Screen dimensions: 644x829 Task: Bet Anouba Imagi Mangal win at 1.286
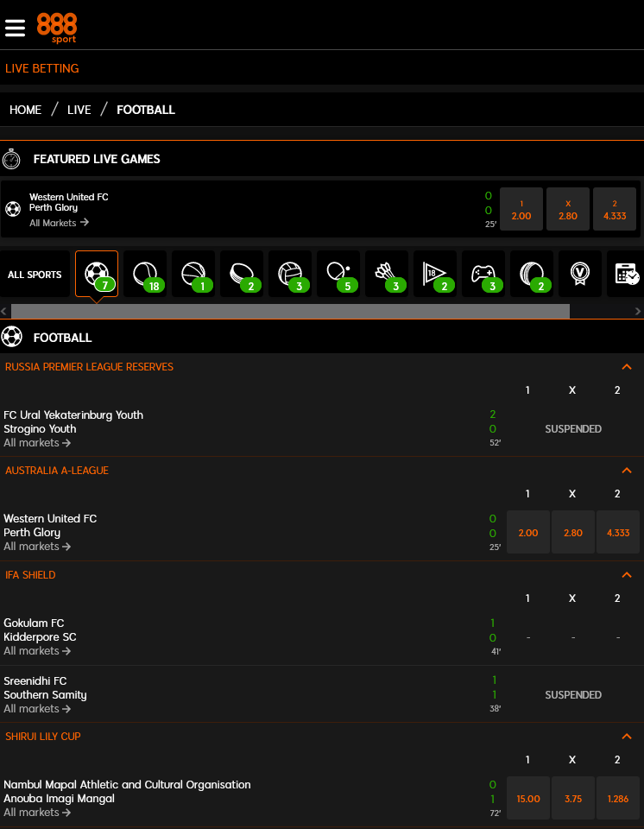(x=618, y=798)
